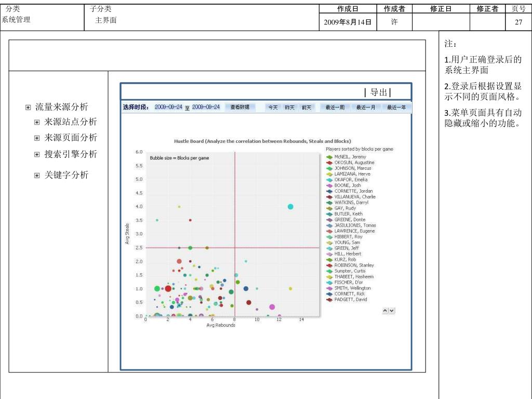This screenshot has width=532, height=399.
Task: Click the large cyan bubble in chart
Action: click(x=290, y=207)
